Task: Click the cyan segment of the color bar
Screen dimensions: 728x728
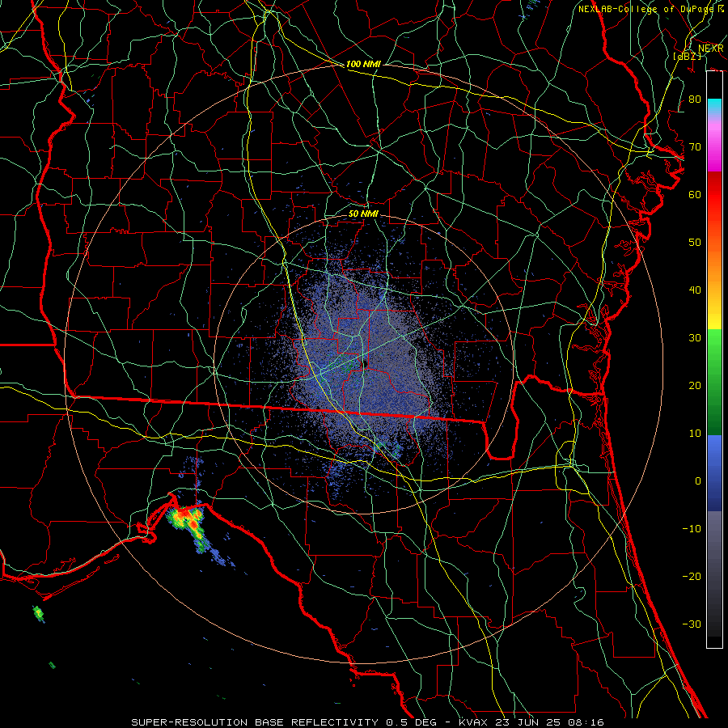Action: [x=714, y=107]
